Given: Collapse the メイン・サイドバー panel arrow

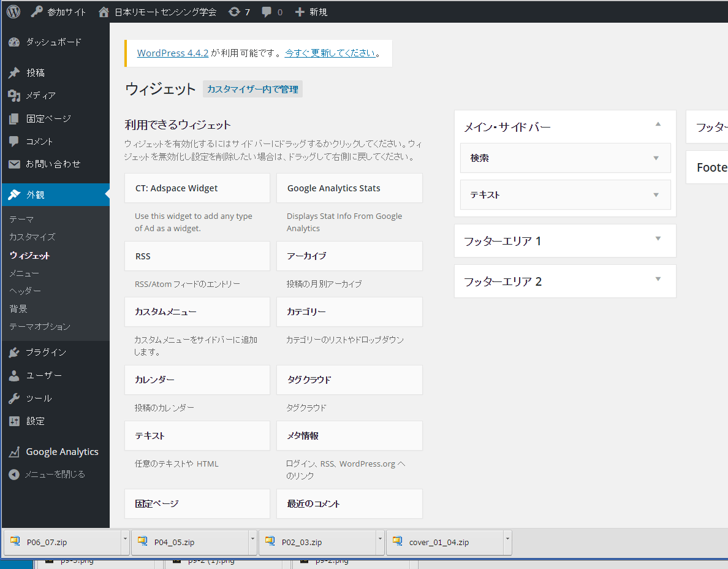Looking at the screenshot, I should coord(658,124).
